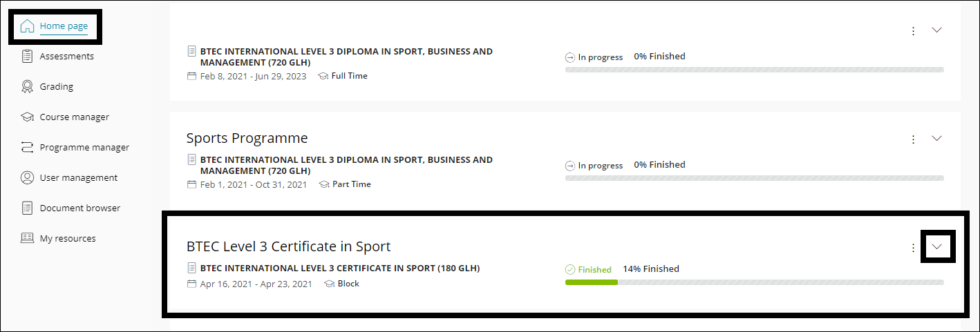Open three-dot menu for Sports Programme
This screenshot has height=332, width=980.
[x=913, y=139]
